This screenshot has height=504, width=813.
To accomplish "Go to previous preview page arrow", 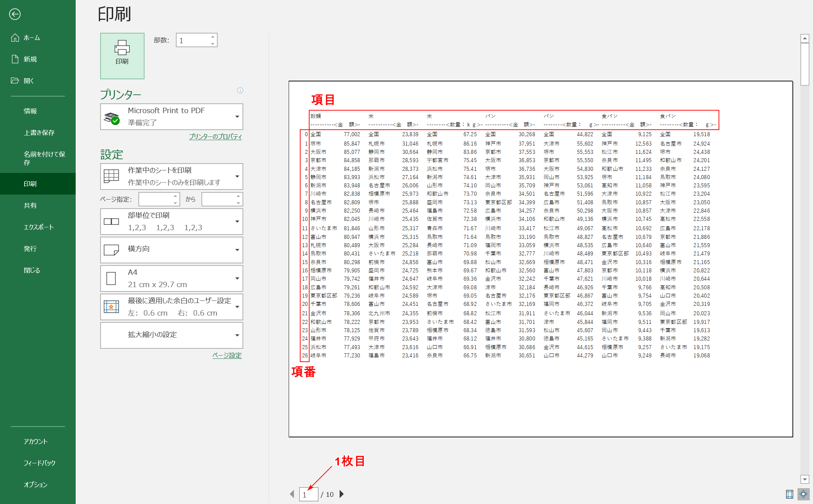I will (292, 494).
